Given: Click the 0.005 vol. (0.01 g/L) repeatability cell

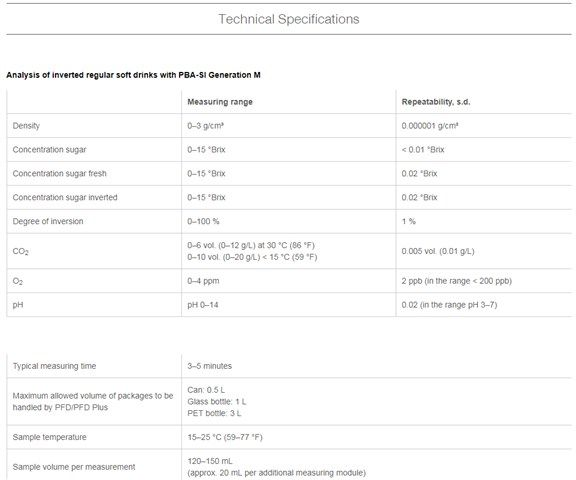Looking at the screenshot, I should pyautogui.click(x=438, y=251).
